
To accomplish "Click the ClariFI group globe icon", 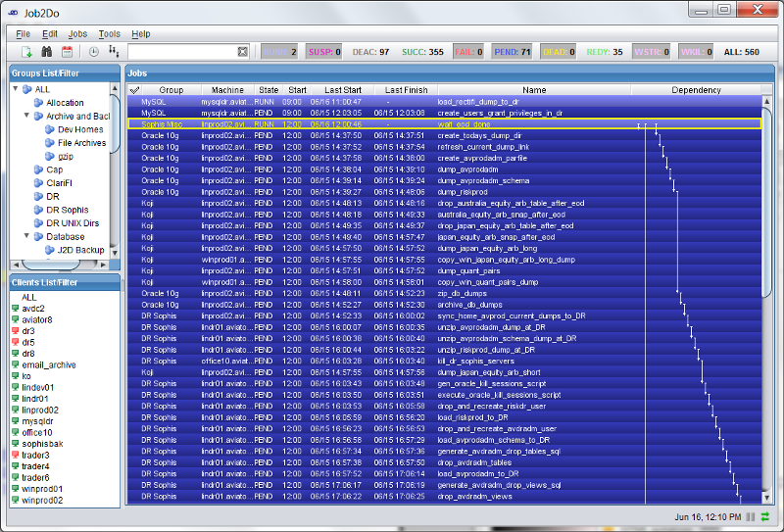I will [x=38, y=183].
